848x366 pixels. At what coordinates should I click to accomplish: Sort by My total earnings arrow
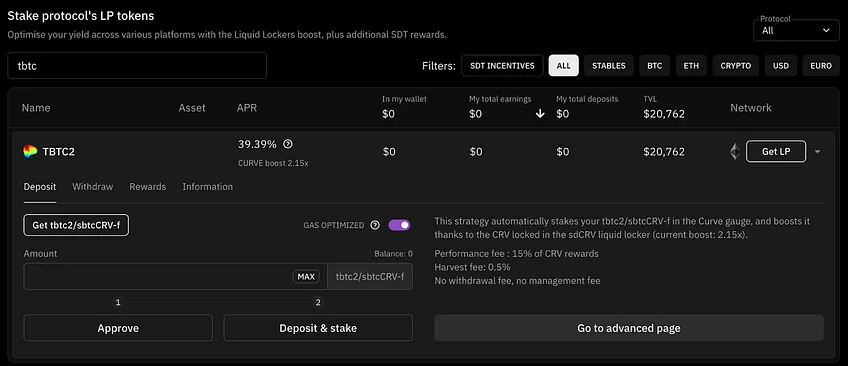[540, 114]
